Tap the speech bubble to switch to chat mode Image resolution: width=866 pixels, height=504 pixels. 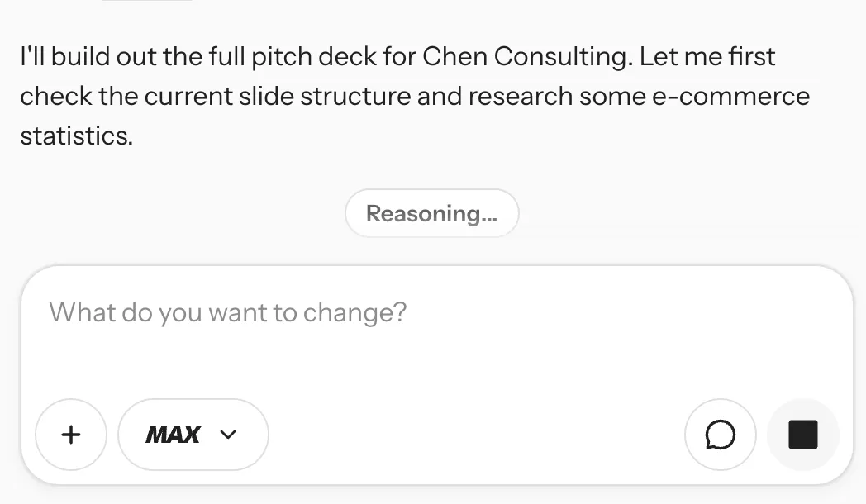pyautogui.click(x=720, y=434)
